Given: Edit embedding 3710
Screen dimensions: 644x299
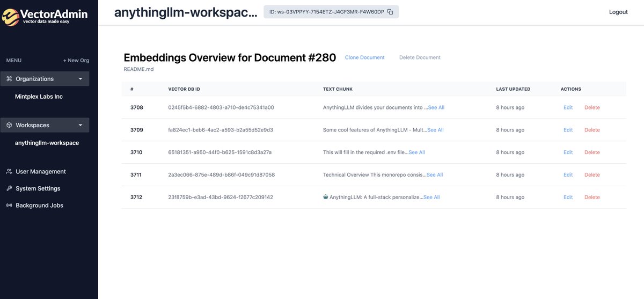Looking at the screenshot, I should tap(568, 152).
